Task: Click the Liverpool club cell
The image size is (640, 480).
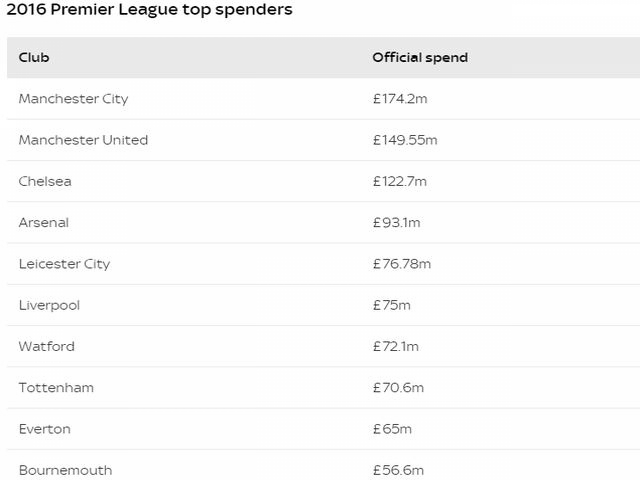Action: pyautogui.click(x=49, y=305)
